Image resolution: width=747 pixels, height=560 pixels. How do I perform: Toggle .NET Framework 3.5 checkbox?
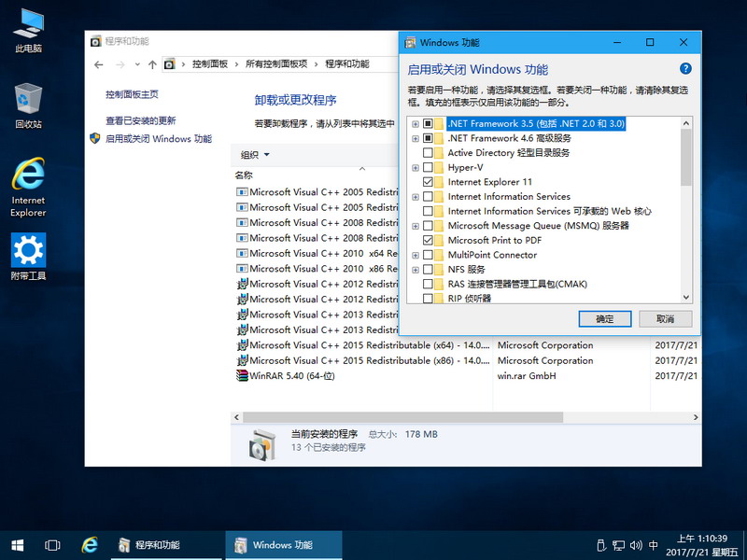(x=428, y=124)
